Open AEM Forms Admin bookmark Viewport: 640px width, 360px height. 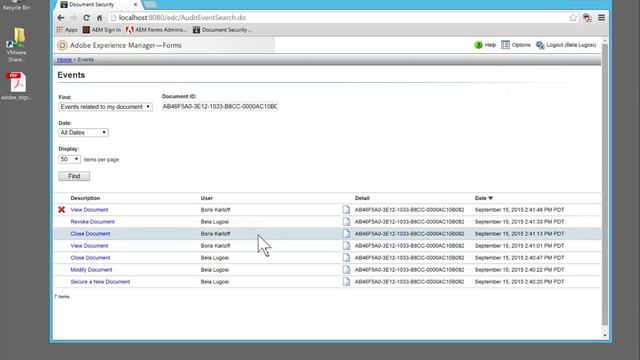(156, 30)
